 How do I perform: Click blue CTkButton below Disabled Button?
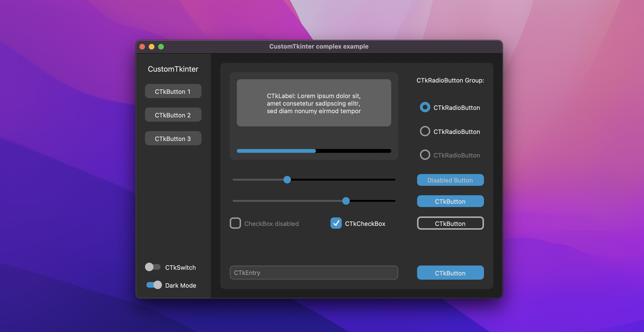(450, 201)
